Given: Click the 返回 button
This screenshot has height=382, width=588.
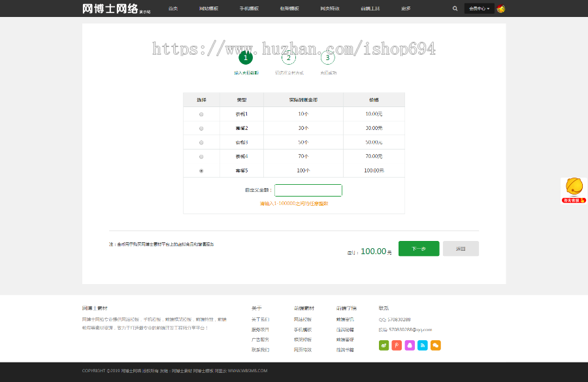Looking at the screenshot, I should click(461, 249).
